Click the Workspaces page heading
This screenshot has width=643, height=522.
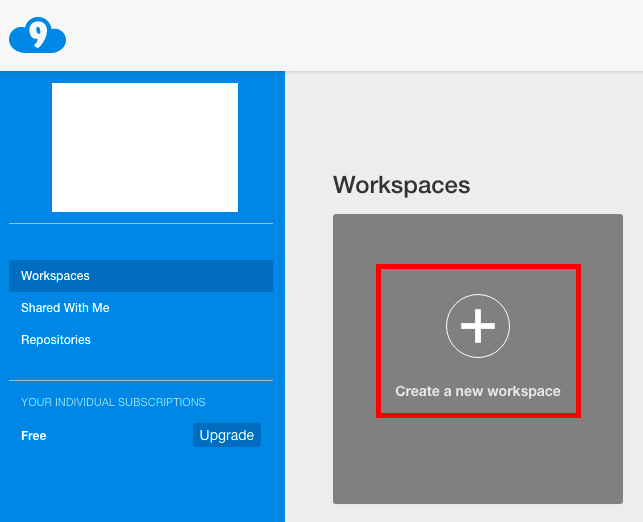[x=401, y=185]
